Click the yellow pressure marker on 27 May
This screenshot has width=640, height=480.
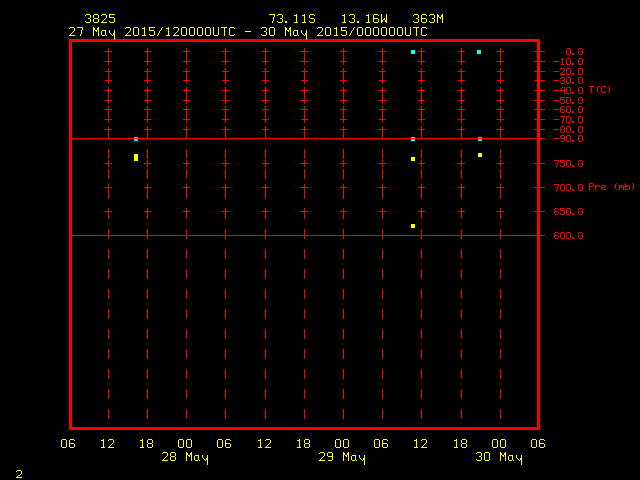(x=136, y=157)
